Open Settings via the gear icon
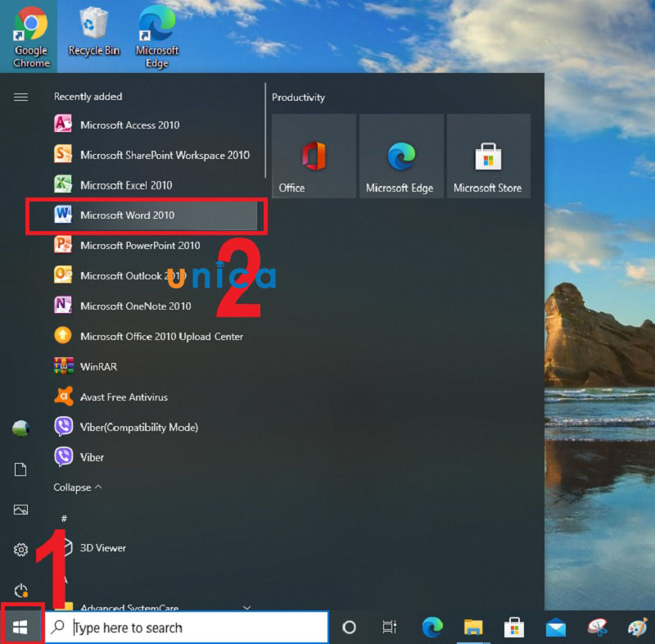 pyautogui.click(x=21, y=550)
